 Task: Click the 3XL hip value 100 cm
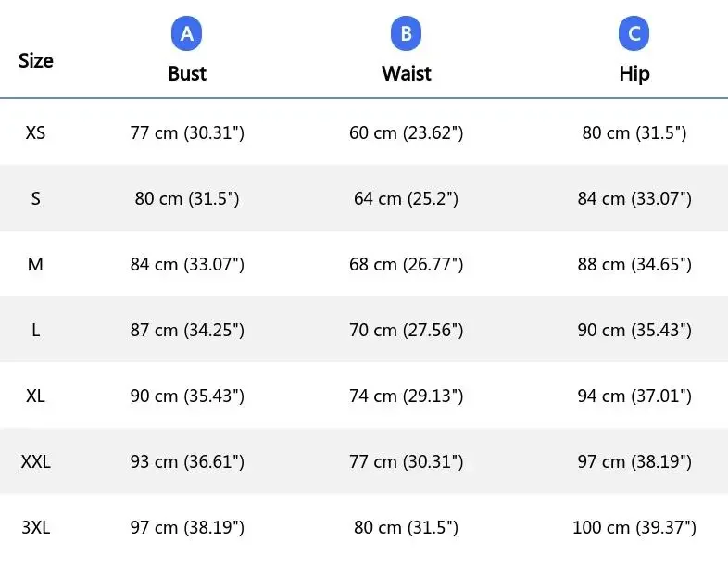(634, 527)
